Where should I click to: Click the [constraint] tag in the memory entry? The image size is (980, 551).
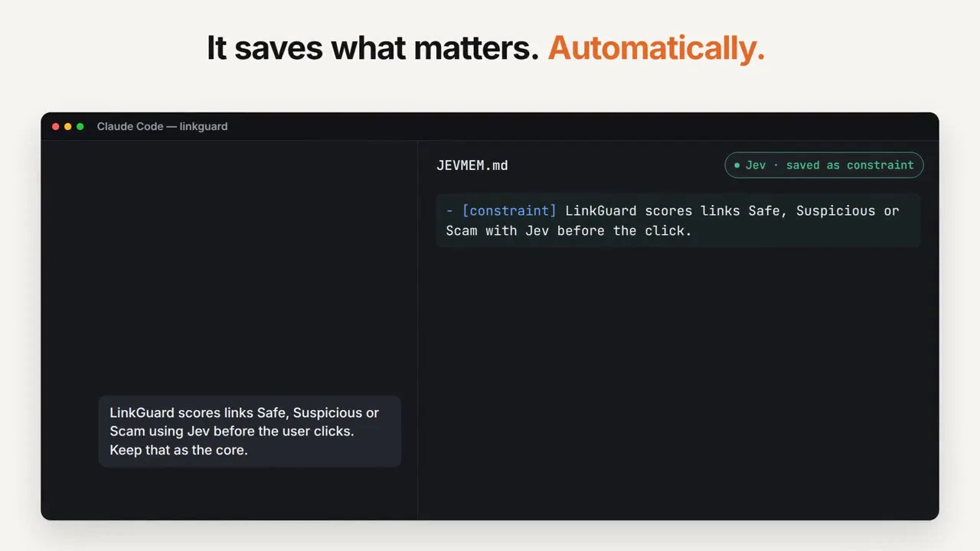(x=509, y=210)
